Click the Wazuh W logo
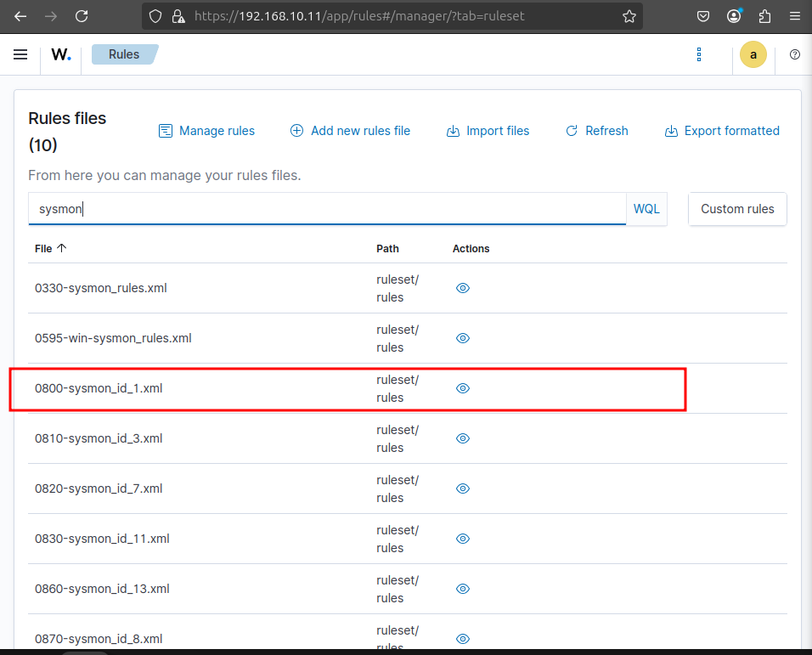Screen dimensions: 812x655 (x=61, y=54)
